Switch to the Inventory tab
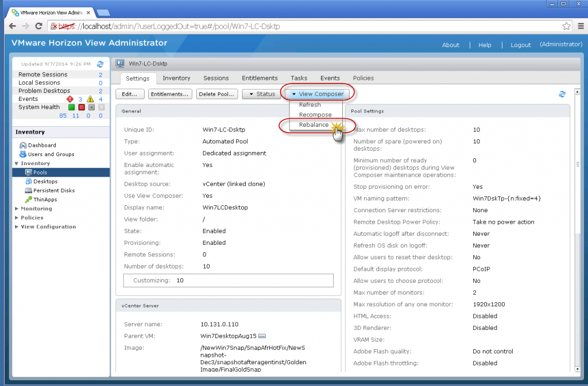 point(176,78)
